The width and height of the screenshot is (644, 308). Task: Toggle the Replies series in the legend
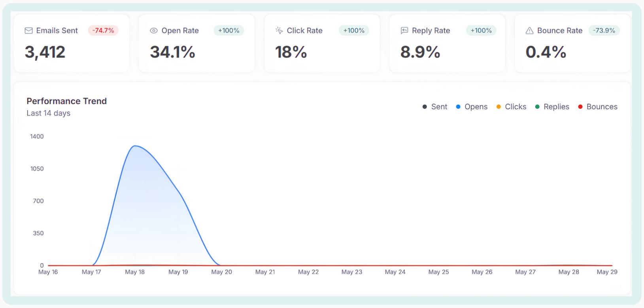click(552, 107)
